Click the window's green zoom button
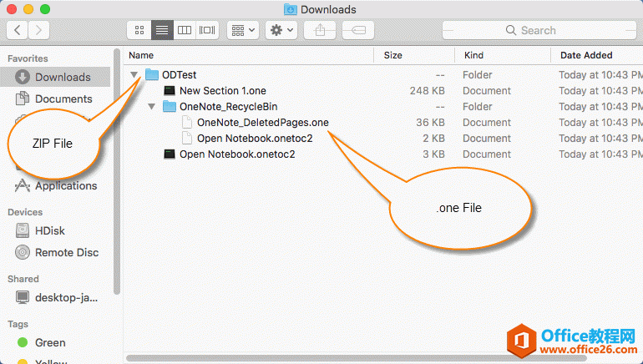Viewport: 643px width, 364px height. [x=45, y=9]
